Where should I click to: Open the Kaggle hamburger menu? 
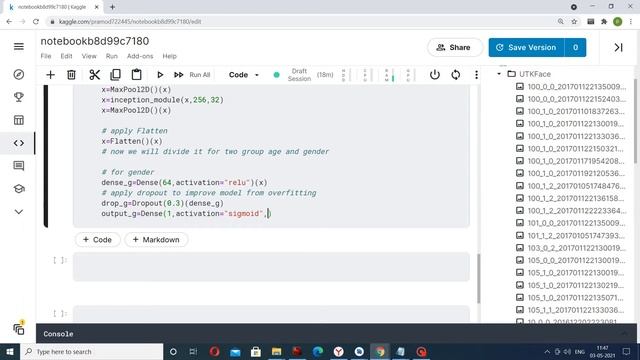pos(19,46)
